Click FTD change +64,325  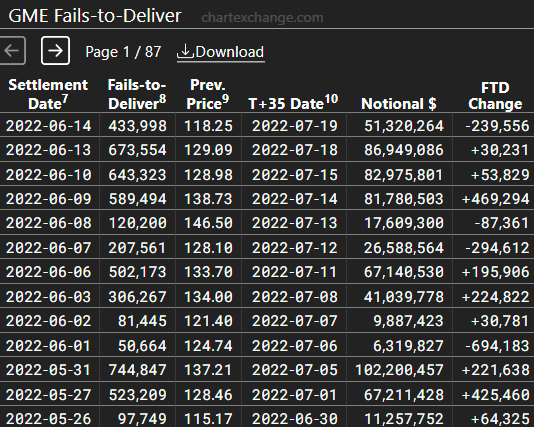(500, 419)
